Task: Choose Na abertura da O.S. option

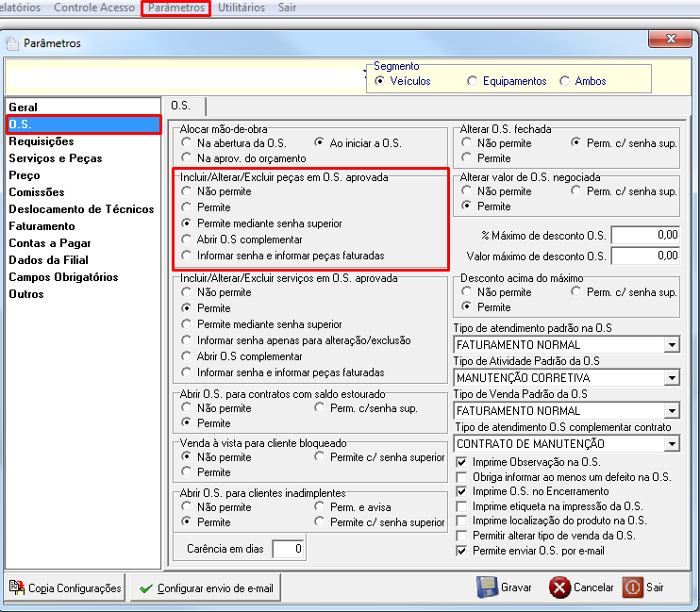Action: pyautogui.click(x=187, y=142)
